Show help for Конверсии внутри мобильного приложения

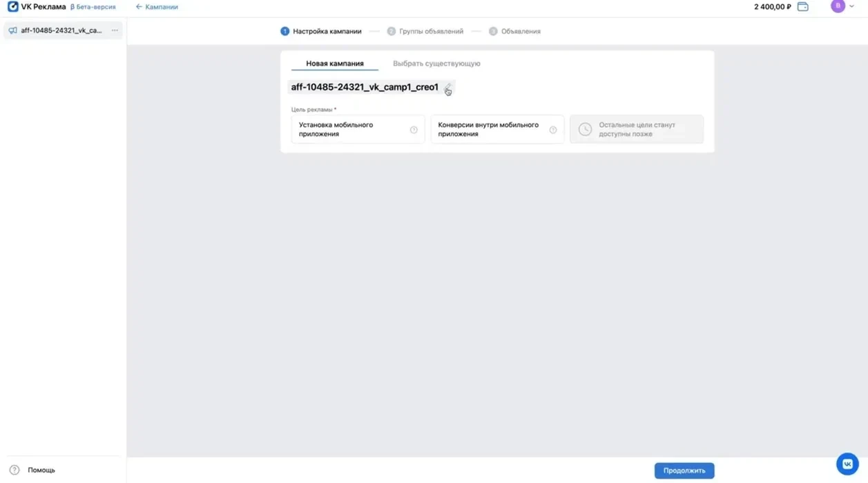pos(553,130)
